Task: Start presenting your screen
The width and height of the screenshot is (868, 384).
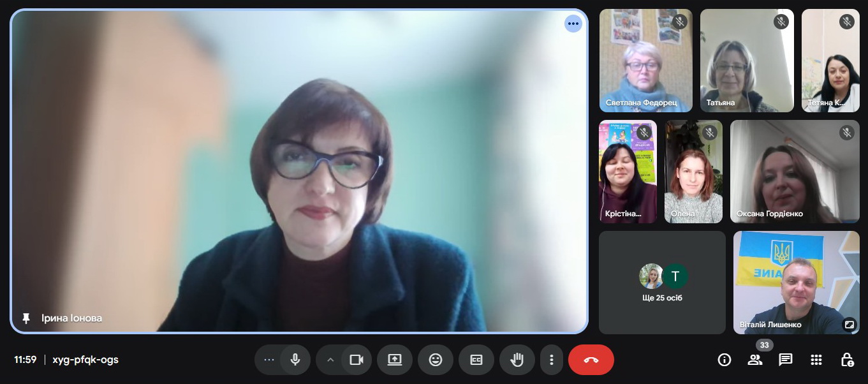Action: point(395,360)
